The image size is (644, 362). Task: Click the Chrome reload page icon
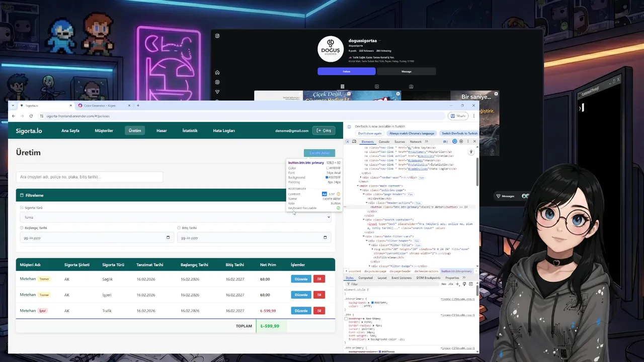tap(31, 116)
